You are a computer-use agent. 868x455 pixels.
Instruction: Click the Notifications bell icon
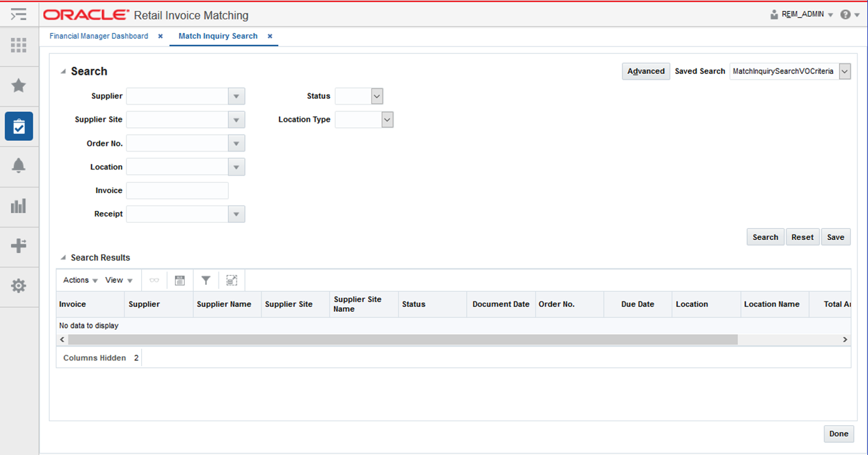coord(19,166)
